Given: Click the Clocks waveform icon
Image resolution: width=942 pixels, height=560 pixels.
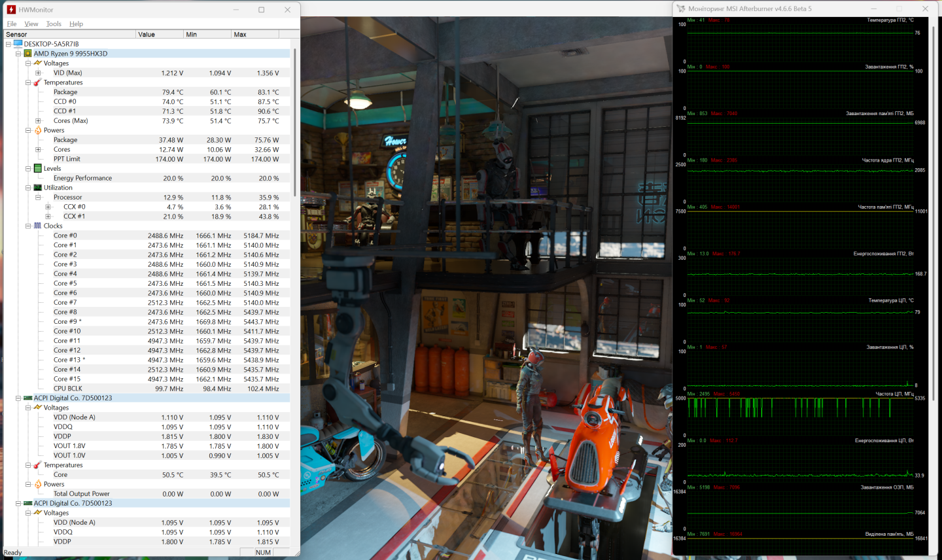Looking at the screenshot, I should coord(38,226).
